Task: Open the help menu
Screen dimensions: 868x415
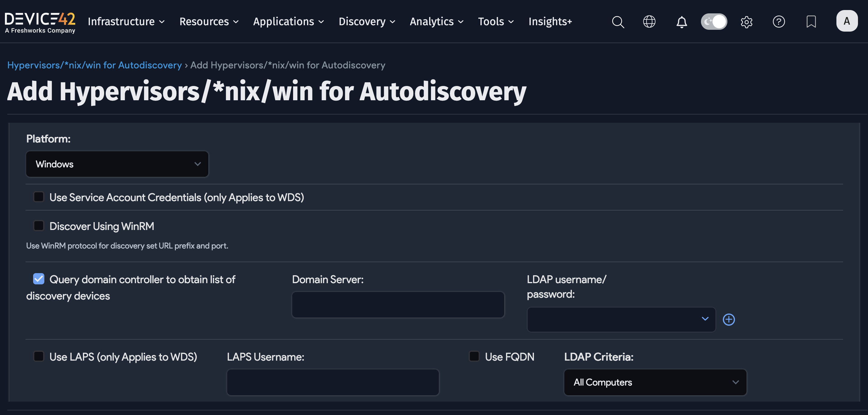Action: point(779,22)
